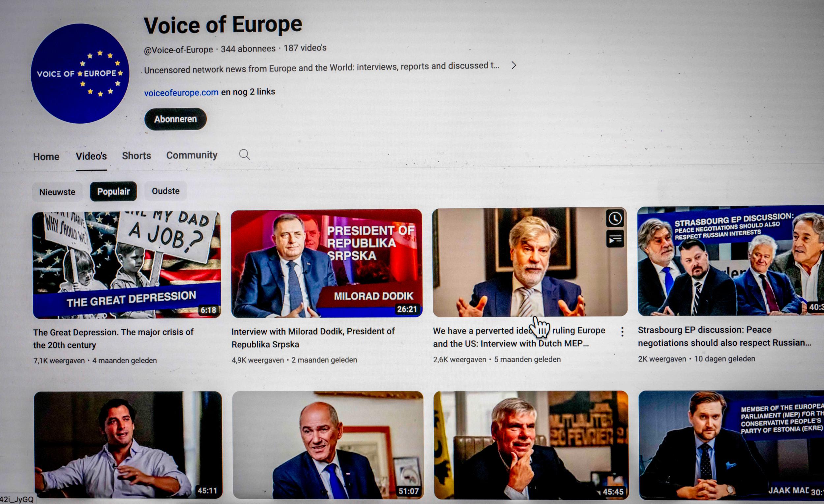This screenshot has height=504, width=824.
Task: Open the Home tab
Action: [46, 157]
